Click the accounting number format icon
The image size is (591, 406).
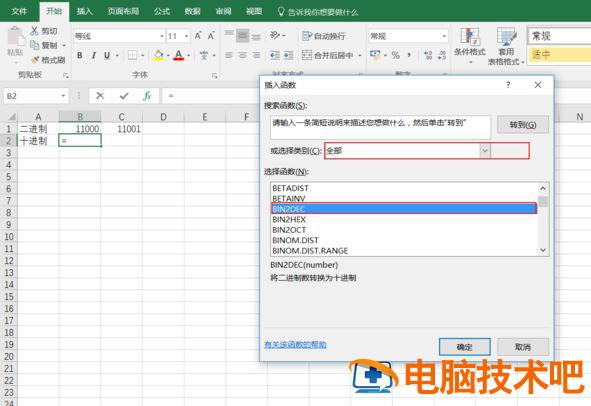coord(375,55)
